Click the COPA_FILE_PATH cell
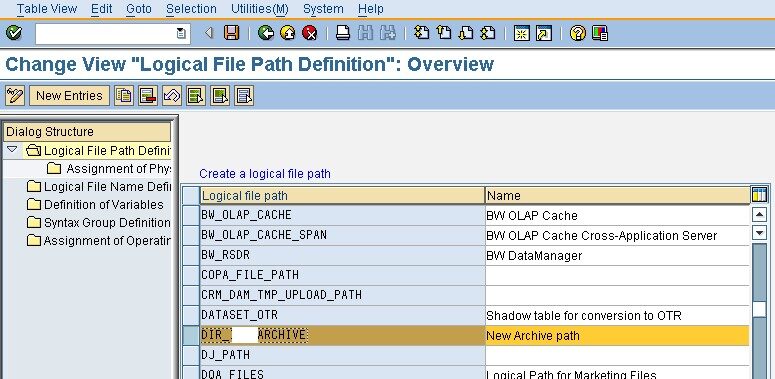This screenshot has height=379, width=775. point(342,275)
